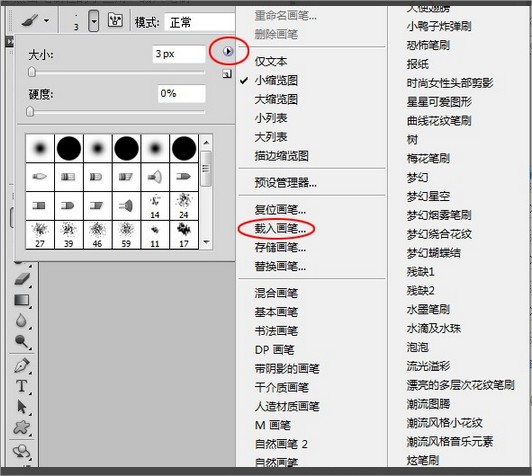Load 梦幻星空 brush set
This screenshot has width=532, height=476.
428,196
